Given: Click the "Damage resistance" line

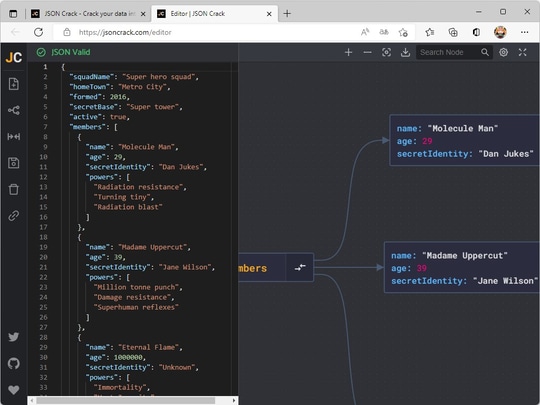Looking at the screenshot, I should 134,297.
